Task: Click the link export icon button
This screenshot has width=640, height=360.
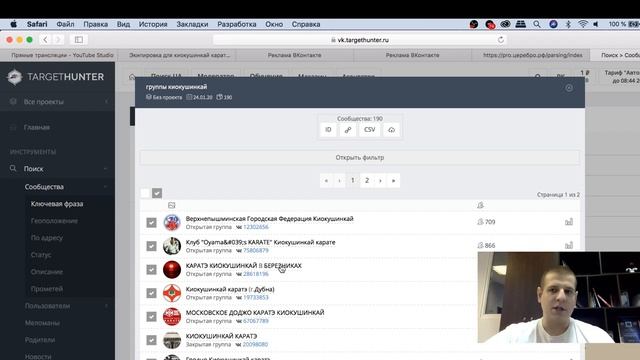Action: pyautogui.click(x=348, y=130)
